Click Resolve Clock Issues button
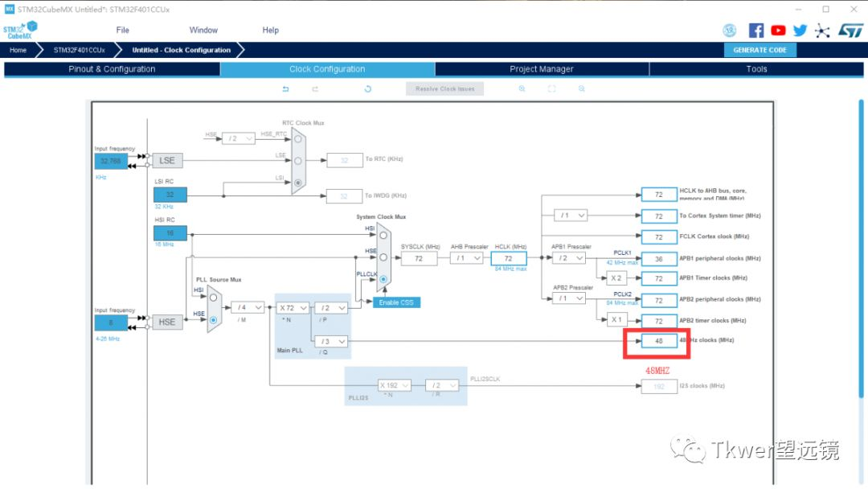Image resolution: width=868 pixels, height=489 pixels. (x=444, y=88)
